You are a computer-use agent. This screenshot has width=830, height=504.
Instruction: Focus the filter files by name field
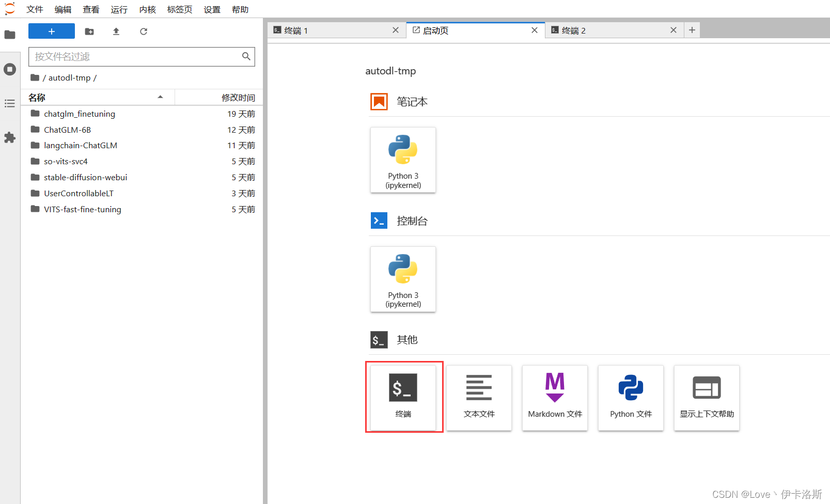click(142, 57)
